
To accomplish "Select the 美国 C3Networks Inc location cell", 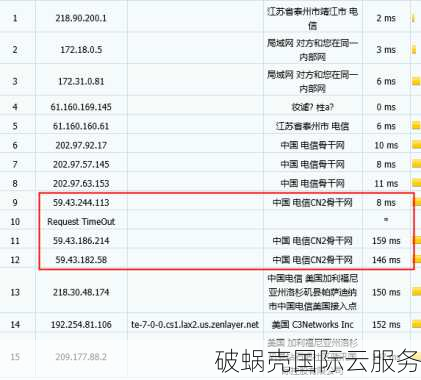I will 312,324.
